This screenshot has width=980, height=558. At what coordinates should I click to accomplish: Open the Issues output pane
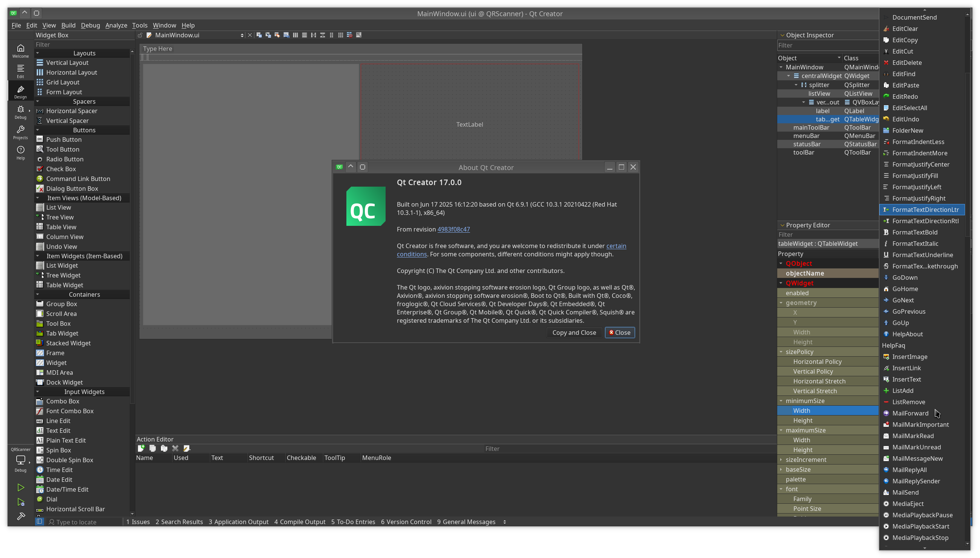(138, 521)
